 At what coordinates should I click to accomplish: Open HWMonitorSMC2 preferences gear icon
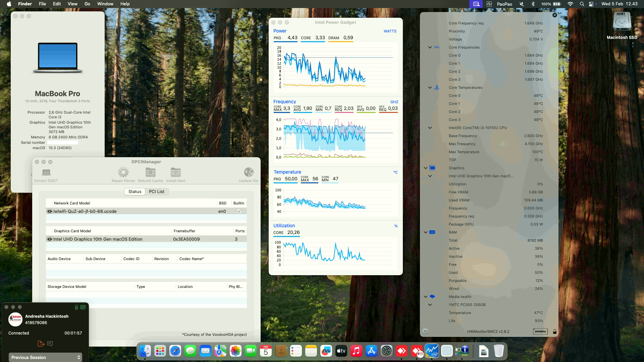[x=425, y=331]
